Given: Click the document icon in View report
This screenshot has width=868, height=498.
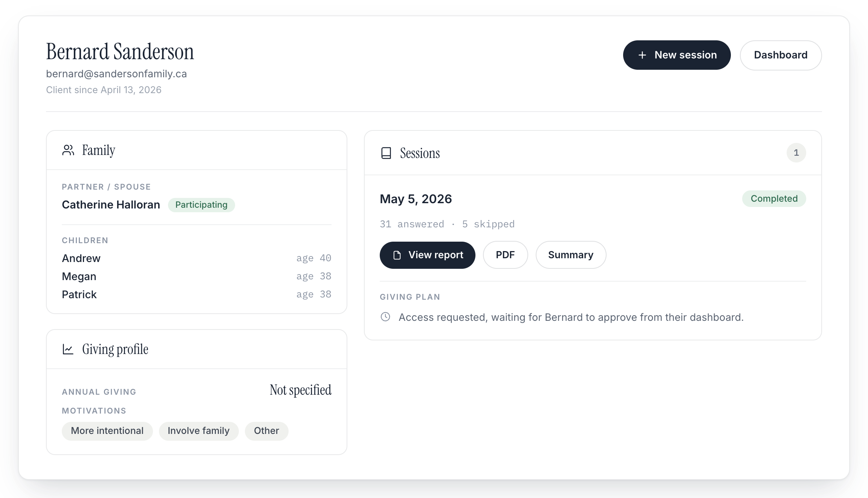Looking at the screenshot, I should click(x=397, y=255).
